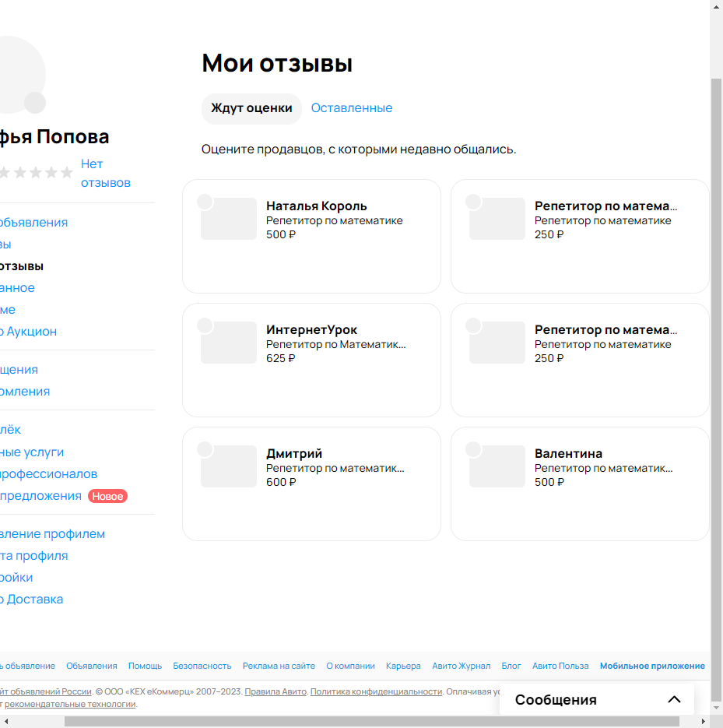
Task: Click the 600 ₽ price text
Action: 281,483
